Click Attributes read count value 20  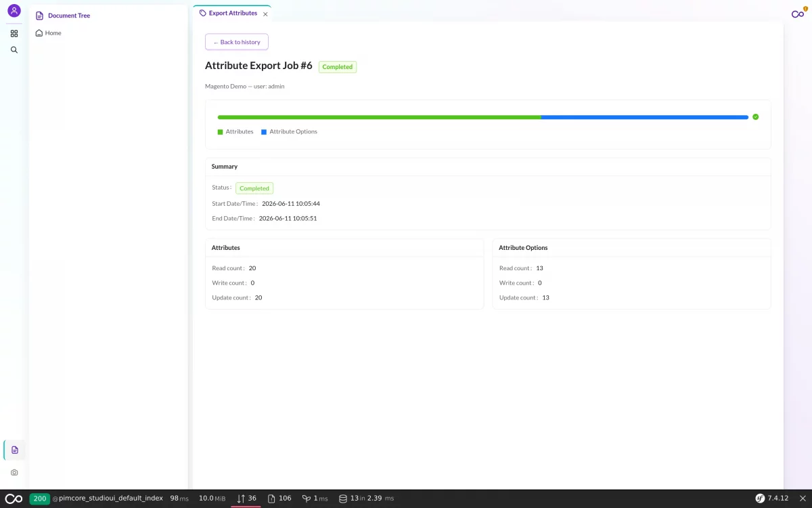[x=252, y=268]
